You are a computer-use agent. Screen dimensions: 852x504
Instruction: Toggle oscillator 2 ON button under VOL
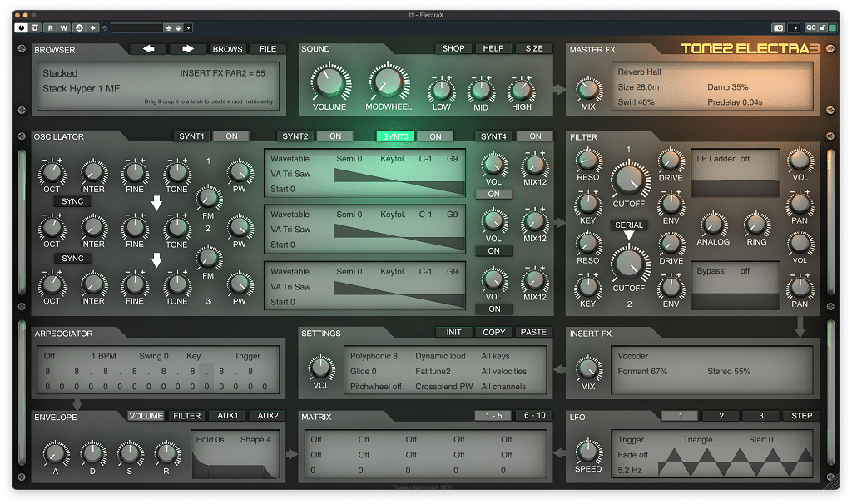(493, 251)
